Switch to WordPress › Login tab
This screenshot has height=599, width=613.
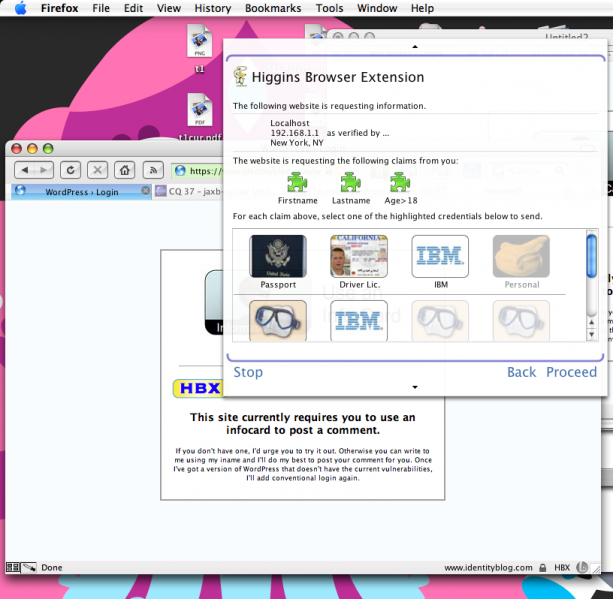coord(82,192)
